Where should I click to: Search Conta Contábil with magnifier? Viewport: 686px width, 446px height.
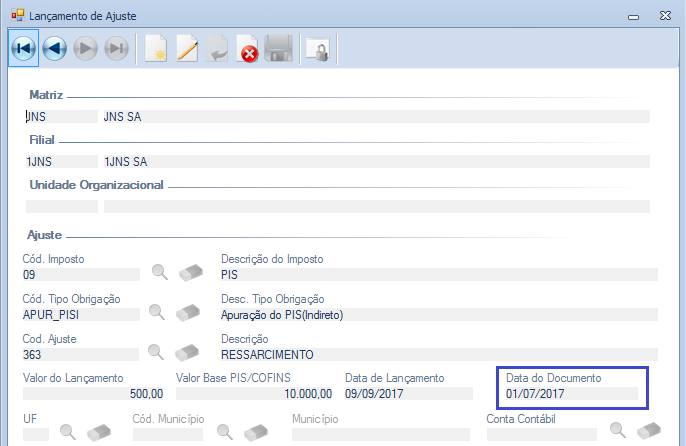(618, 430)
